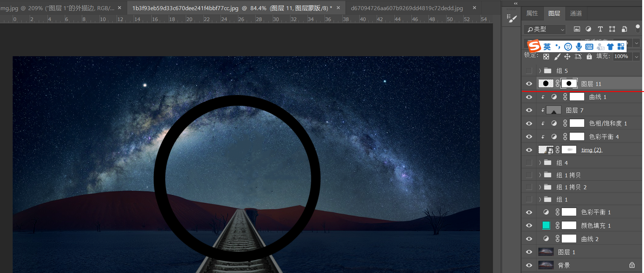The image size is (644, 273).
Task: Click Curves 2 adjustment layer icon
Action: tap(546, 239)
